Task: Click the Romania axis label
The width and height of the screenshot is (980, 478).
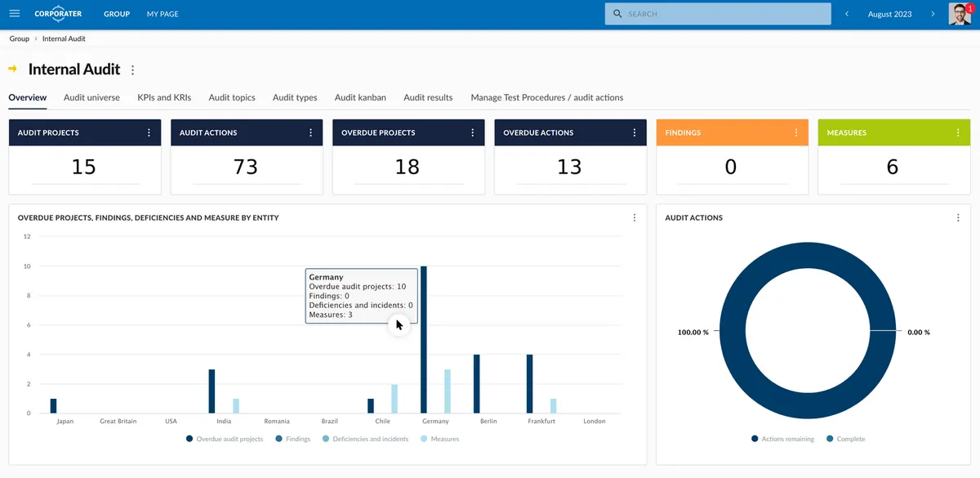Action: pyautogui.click(x=277, y=422)
